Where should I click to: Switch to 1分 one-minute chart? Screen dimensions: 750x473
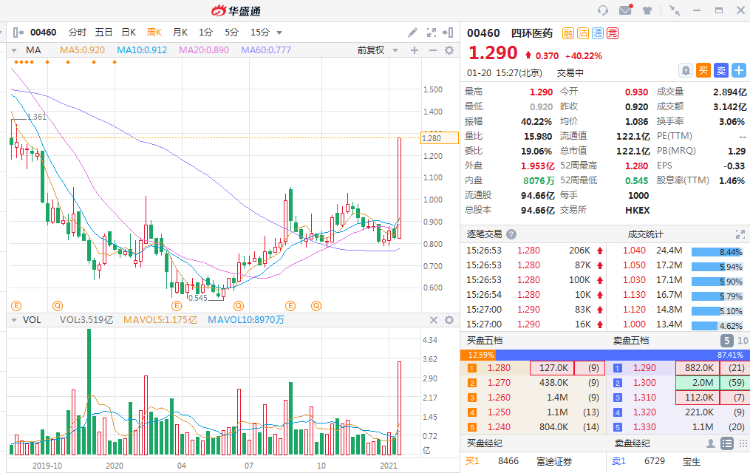[x=206, y=33]
